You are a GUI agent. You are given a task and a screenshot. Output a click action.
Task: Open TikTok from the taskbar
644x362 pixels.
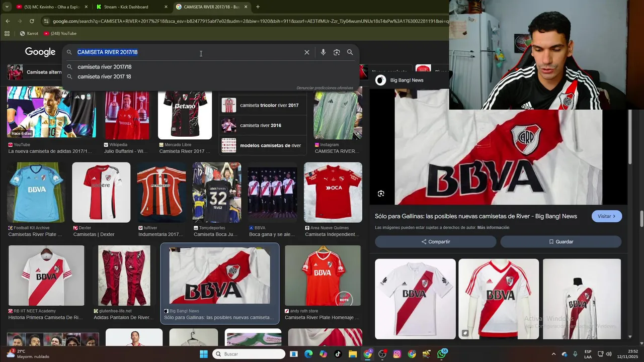[338, 354]
